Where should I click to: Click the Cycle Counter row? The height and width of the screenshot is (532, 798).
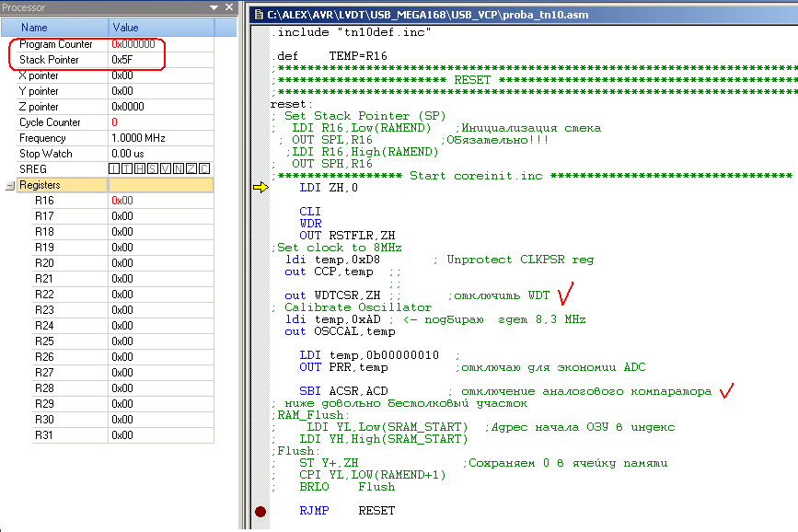pos(111,122)
